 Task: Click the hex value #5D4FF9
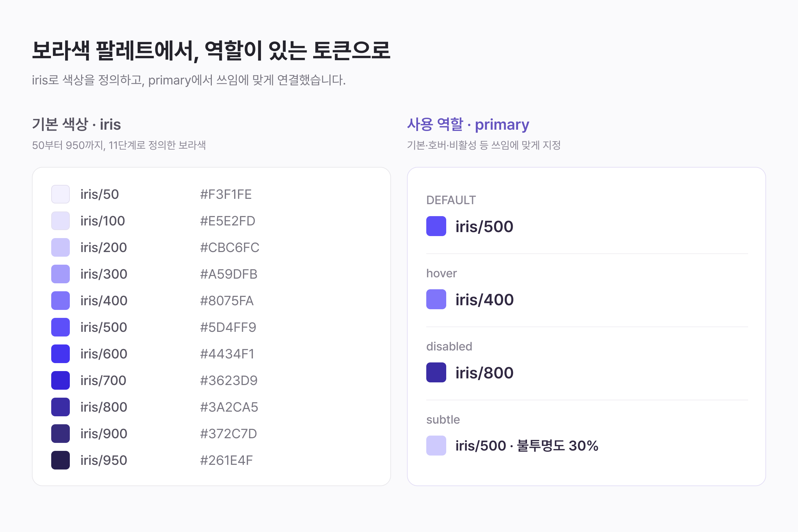coord(228,328)
